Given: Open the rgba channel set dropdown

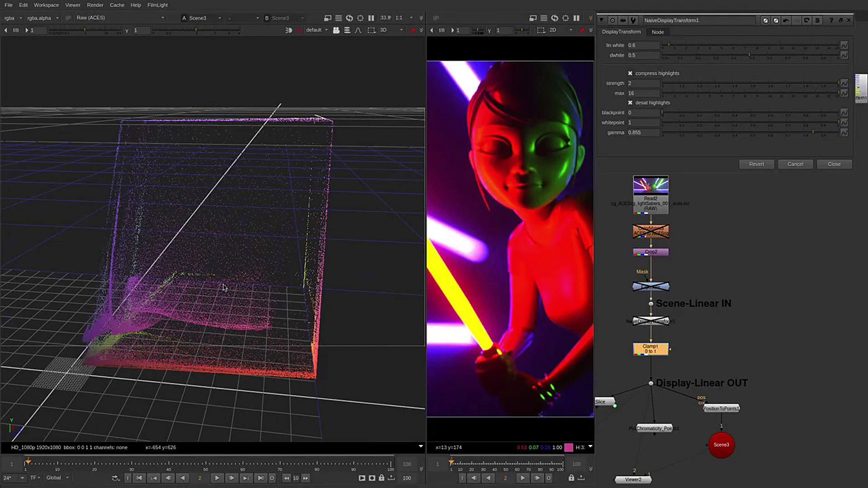Looking at the screenshot, I should coord(13,18).
